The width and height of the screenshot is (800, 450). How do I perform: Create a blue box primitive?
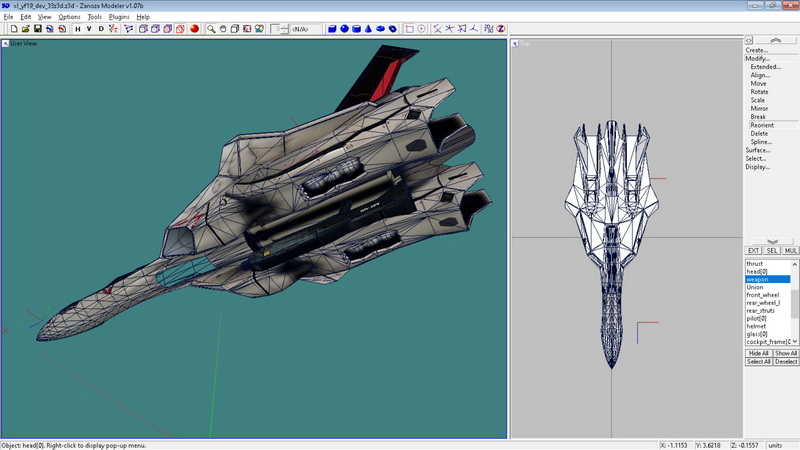tap(332, 29)
